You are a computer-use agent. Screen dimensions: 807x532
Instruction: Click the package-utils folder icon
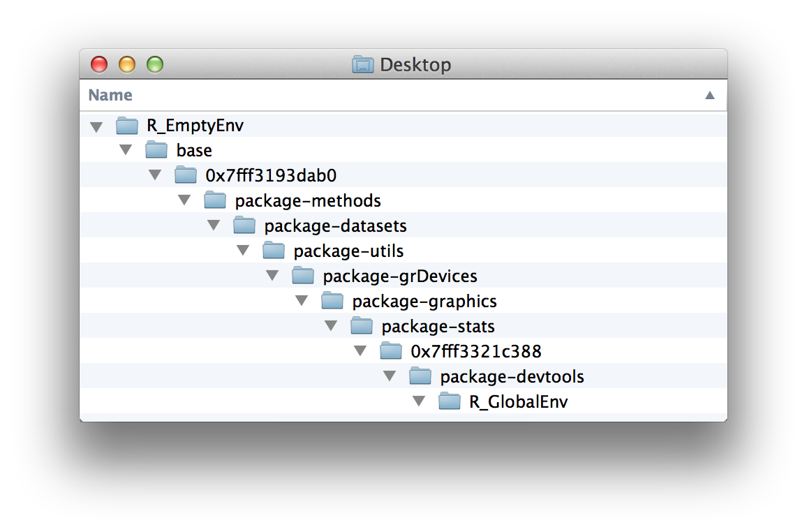click(x=274, y=251)
